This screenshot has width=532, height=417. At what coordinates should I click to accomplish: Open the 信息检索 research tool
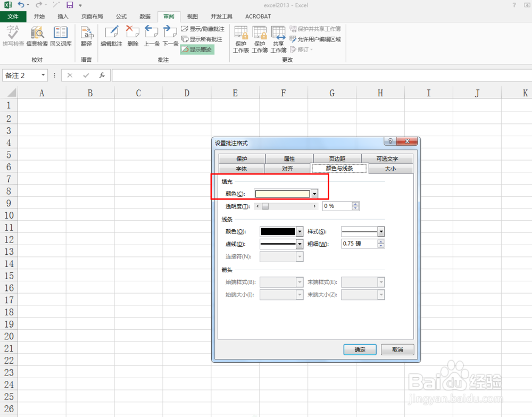click(x=37, y=36)
